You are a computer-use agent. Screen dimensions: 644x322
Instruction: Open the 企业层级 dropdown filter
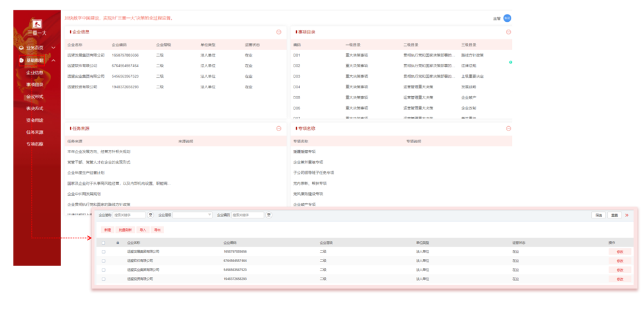coord(192,215)
